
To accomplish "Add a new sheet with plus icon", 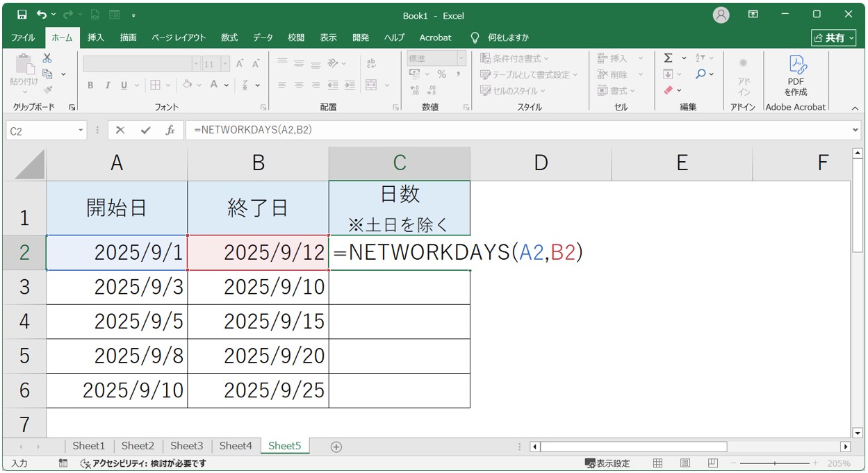I will pyautogui.click(x=336, y=447).
